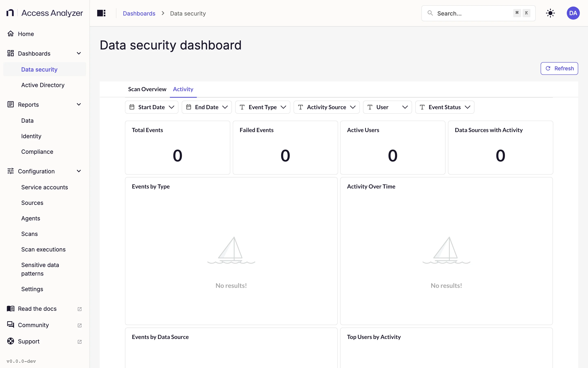Viewport: 588px width, 368px height.
Task: Open the Event Type dropdown
Action: [263, 107]
